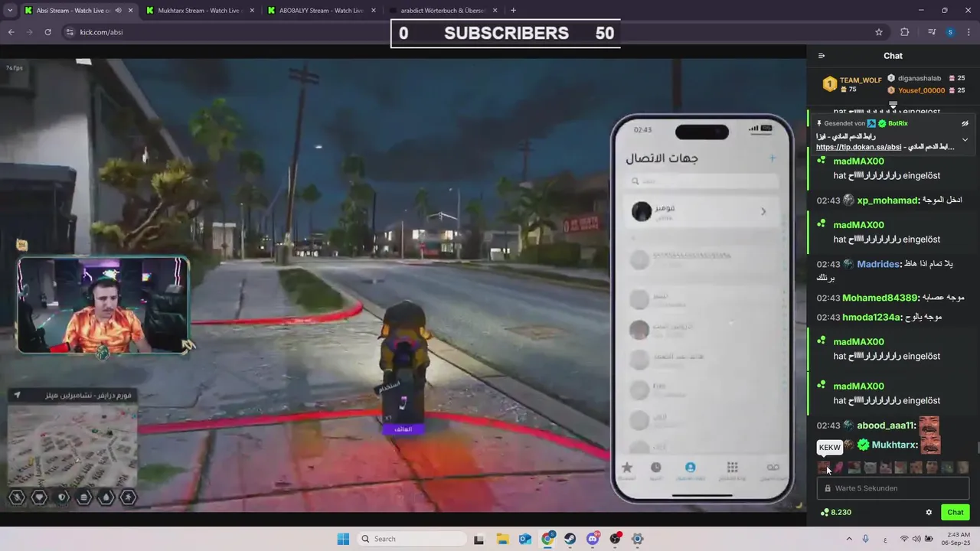Open xp_mohamad's user profile in chat
980x551 pixels.
click(x=887, y=201)
